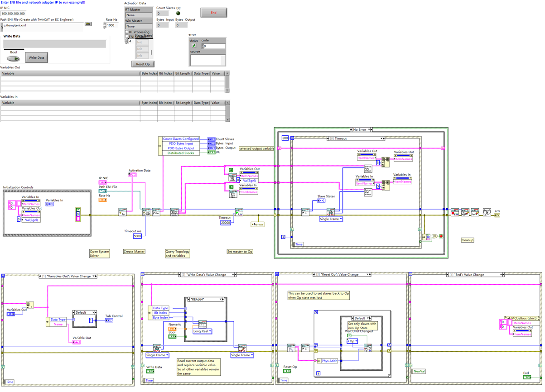This screenshot has height=392, width=545.
Task: Enable the RT Processing checkbox
Action: click(x=126, y=32)
